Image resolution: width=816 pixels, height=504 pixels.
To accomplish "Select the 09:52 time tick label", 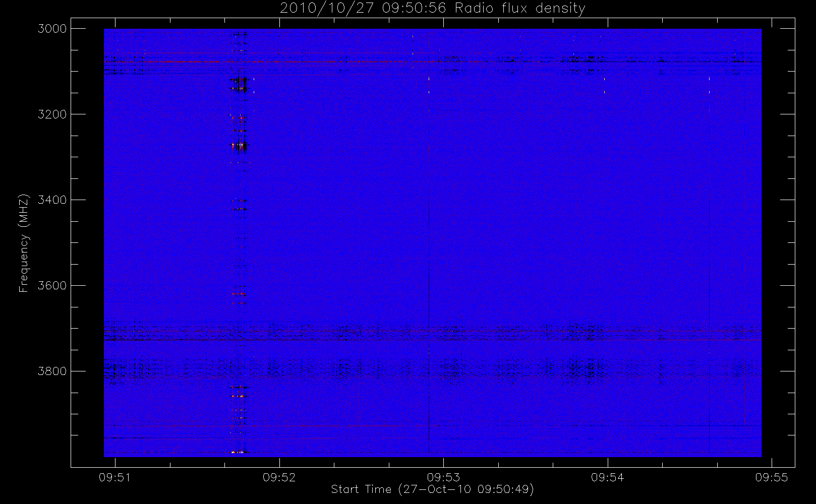I will point(279,477).
